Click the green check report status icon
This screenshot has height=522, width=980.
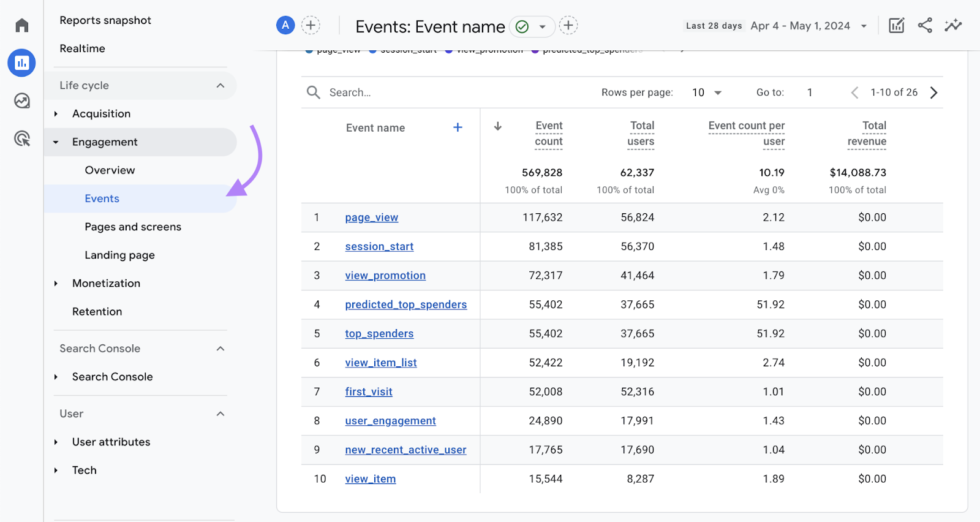522,26
